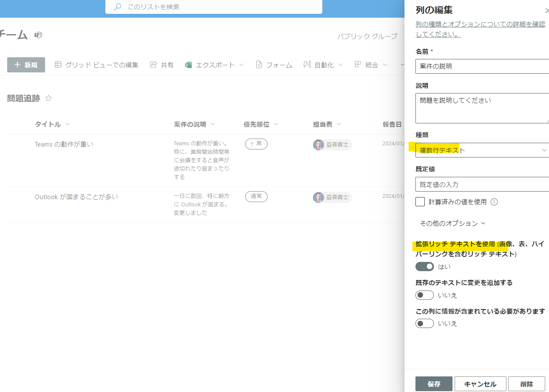Click the form icon in toolbar
The image size is (549, 392).
click(x=259, y=64)
